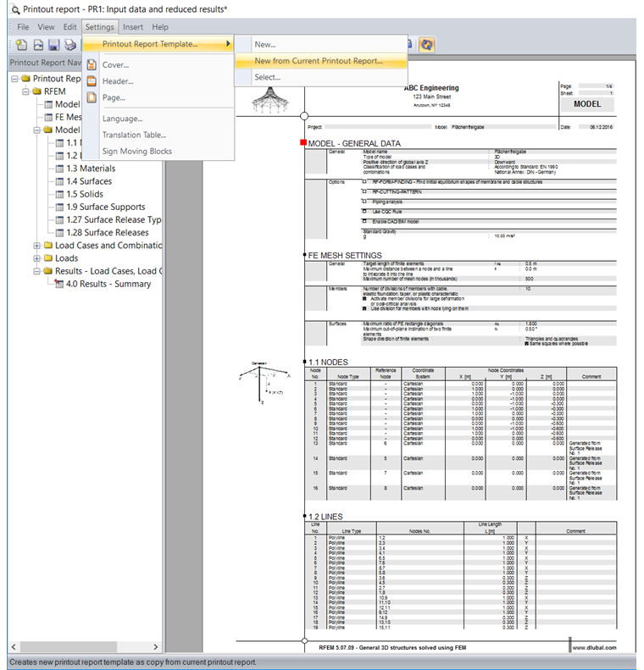Click the Header menu entry's icon
This screenshot has height=670, width=644.
point(92,81)
